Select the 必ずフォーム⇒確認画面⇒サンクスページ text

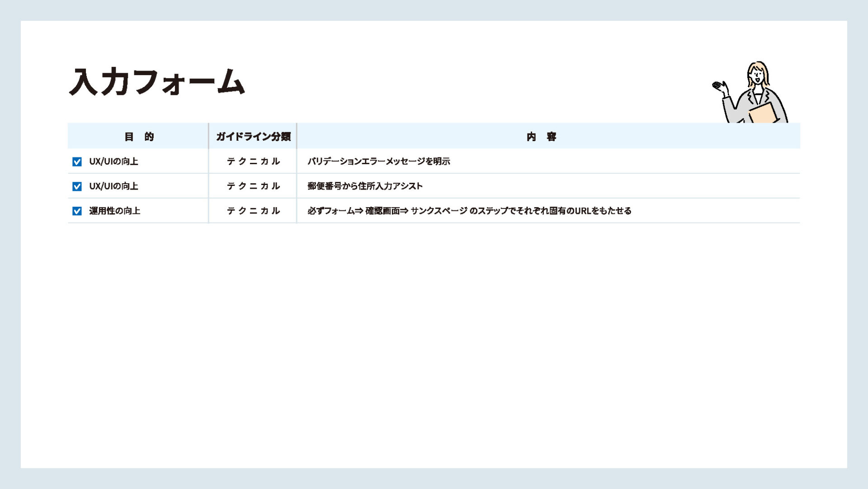(387, 211)
